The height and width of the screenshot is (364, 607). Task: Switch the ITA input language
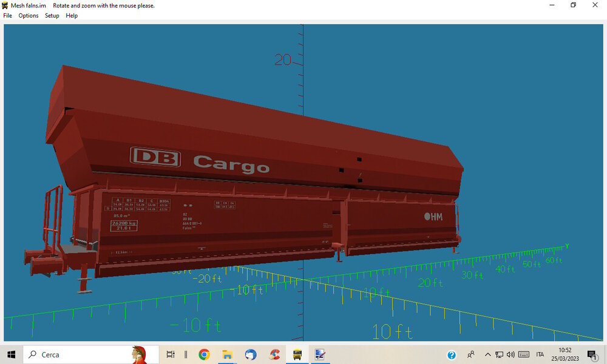point(540,354)
